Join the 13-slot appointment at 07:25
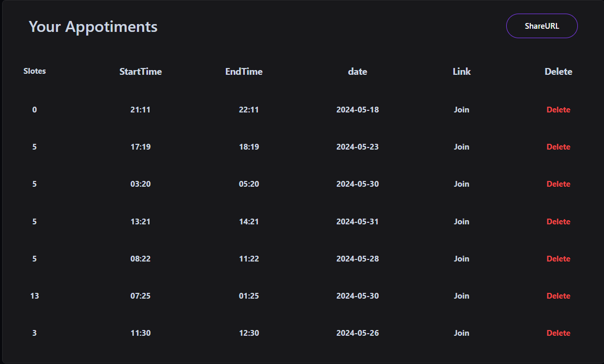Viewport: 604px width, 364px height. (461, 296)
